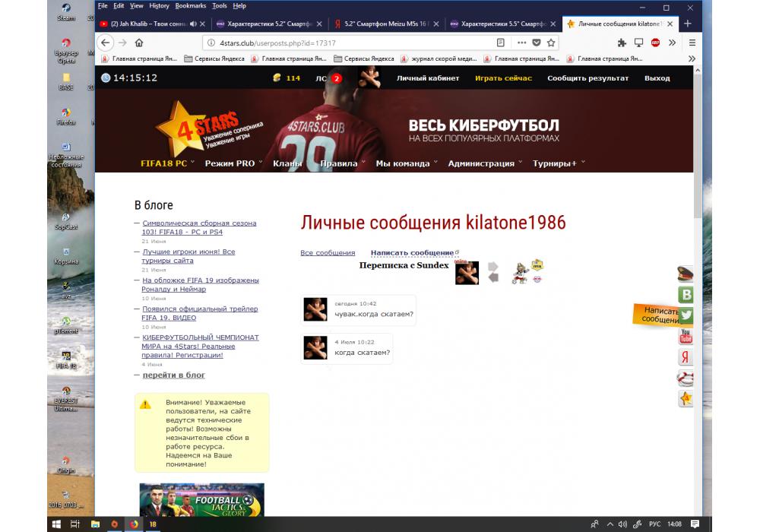Toggle reader view icon in address bar

click(501, 43)
